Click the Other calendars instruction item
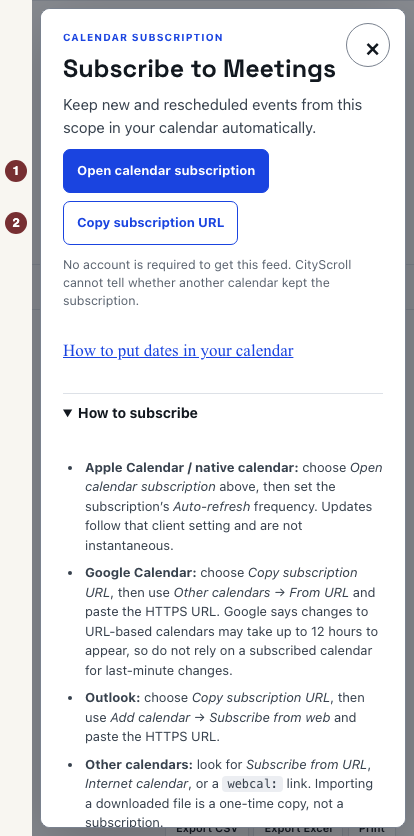 pos(229,791)
